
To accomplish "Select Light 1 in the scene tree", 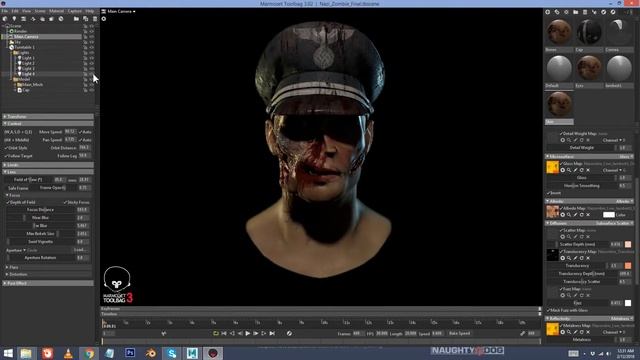I will pyautogui.click(x=28, y=58).
